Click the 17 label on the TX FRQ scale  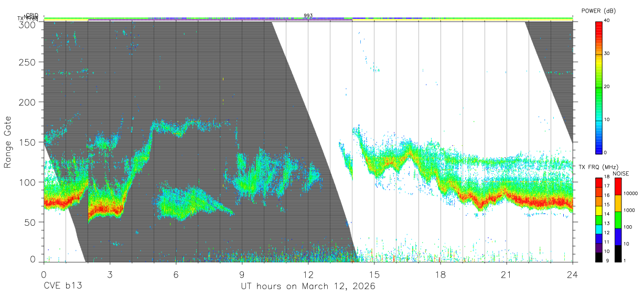606,186
